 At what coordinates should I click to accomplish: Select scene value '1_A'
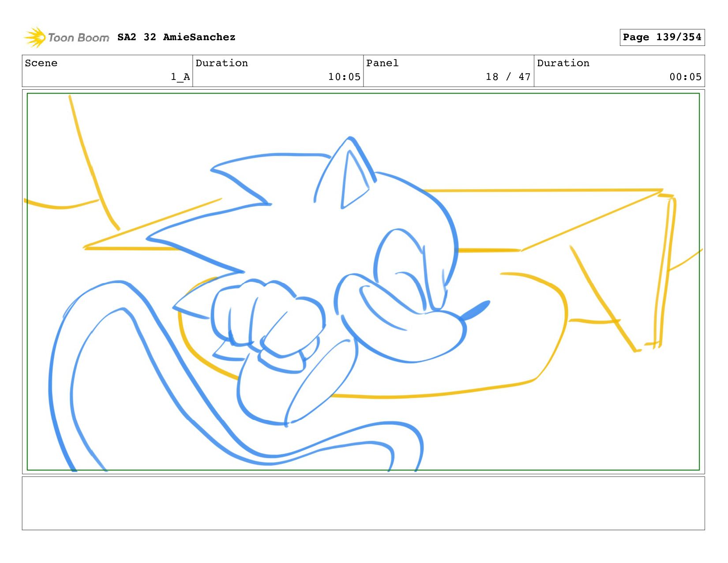[x=180, y=77]
